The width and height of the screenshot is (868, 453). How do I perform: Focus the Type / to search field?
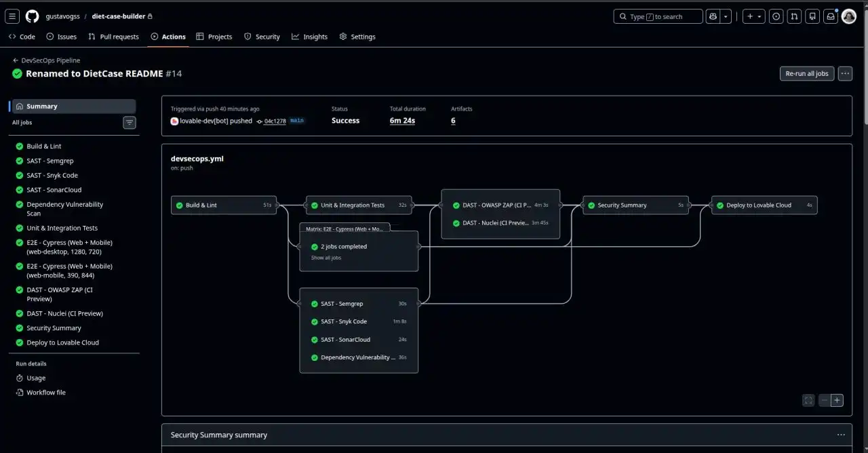[x=658, y=16]
